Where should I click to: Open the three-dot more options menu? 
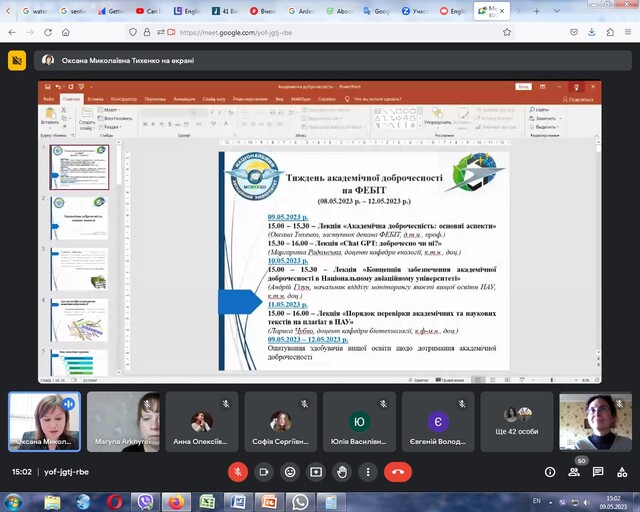click(x=368, y=471)
